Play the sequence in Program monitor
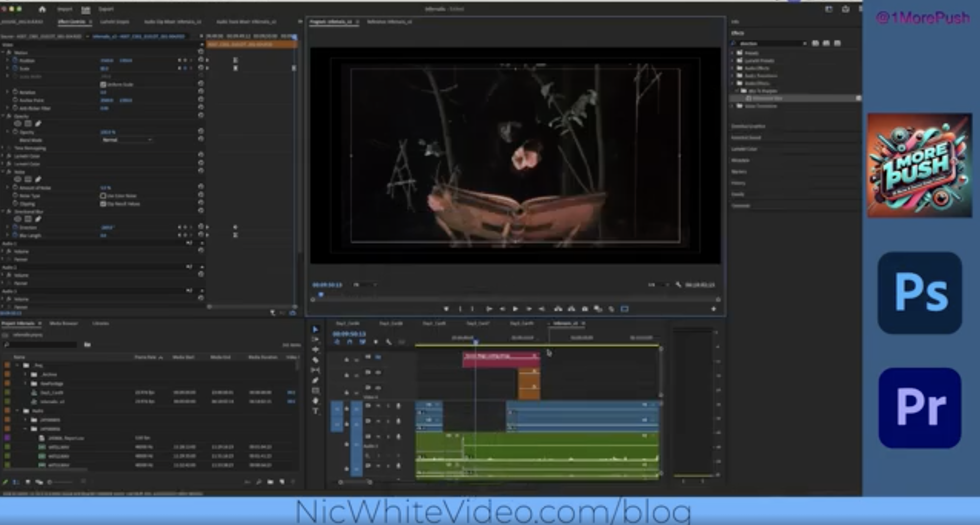The image size is (980, 525). [x=516, y=309]
